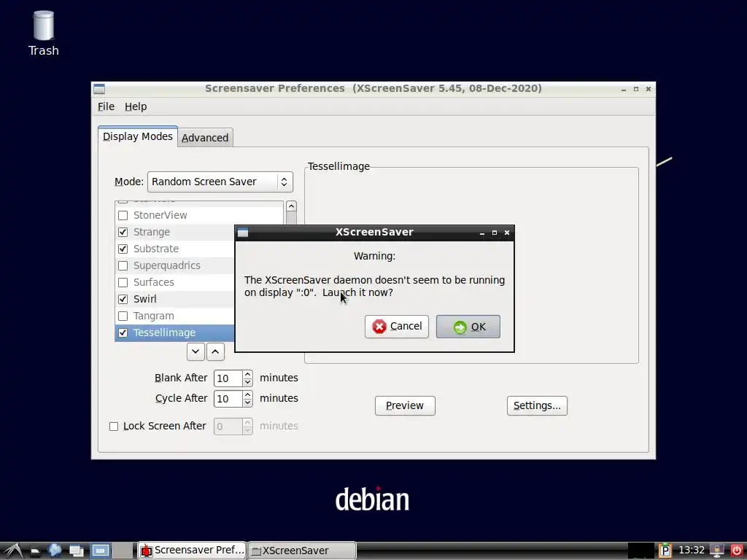Image resolution: width=747 pixels, height=560 pixels.
Task: Open the LXDE start menu icon
Action: [13, 551]
